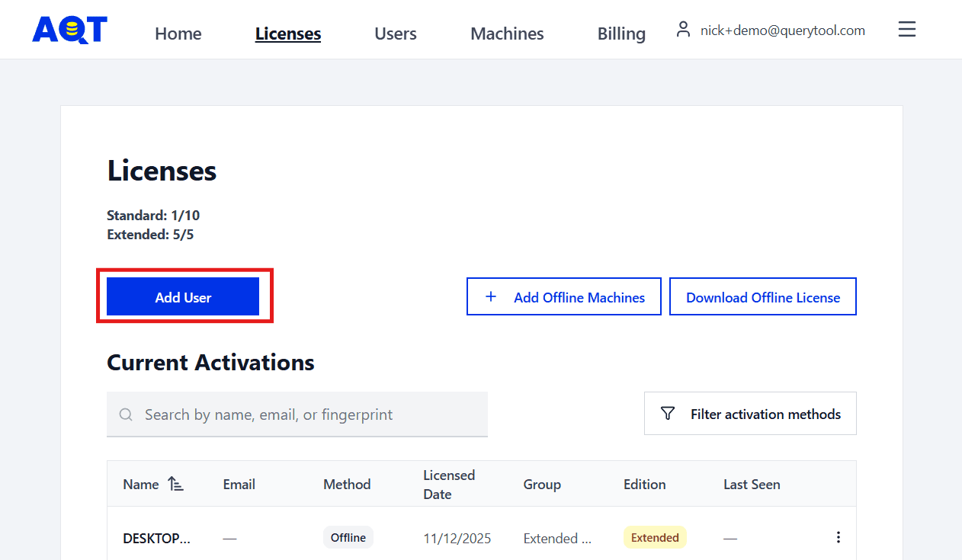Screen dimensions: 962x560
Task: Click the user profile icon
Action: [683, 30]
